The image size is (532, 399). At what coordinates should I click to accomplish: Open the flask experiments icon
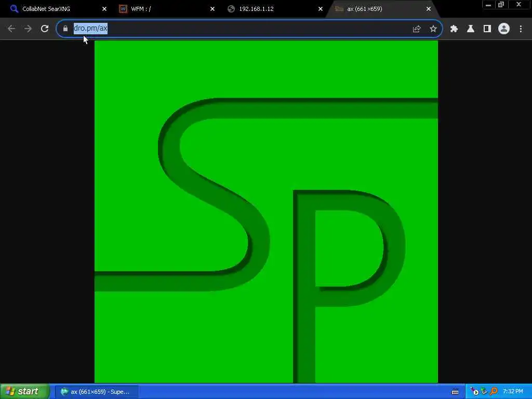click(471, 29)
